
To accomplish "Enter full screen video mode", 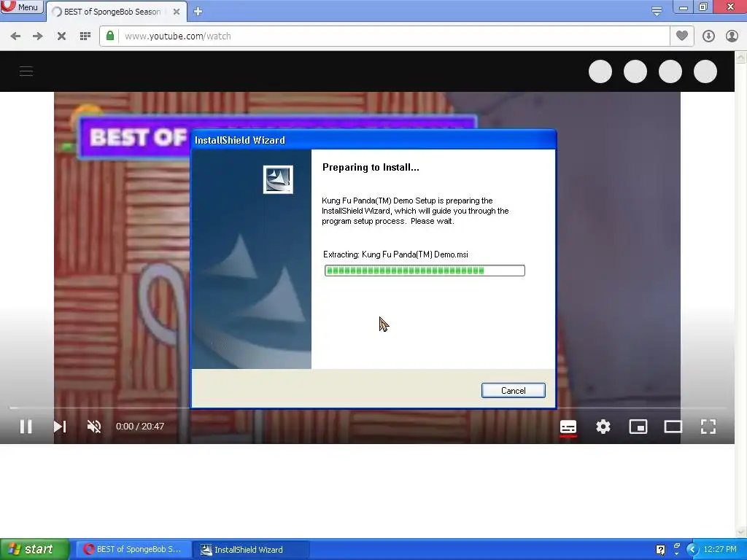I will (708, 426).
